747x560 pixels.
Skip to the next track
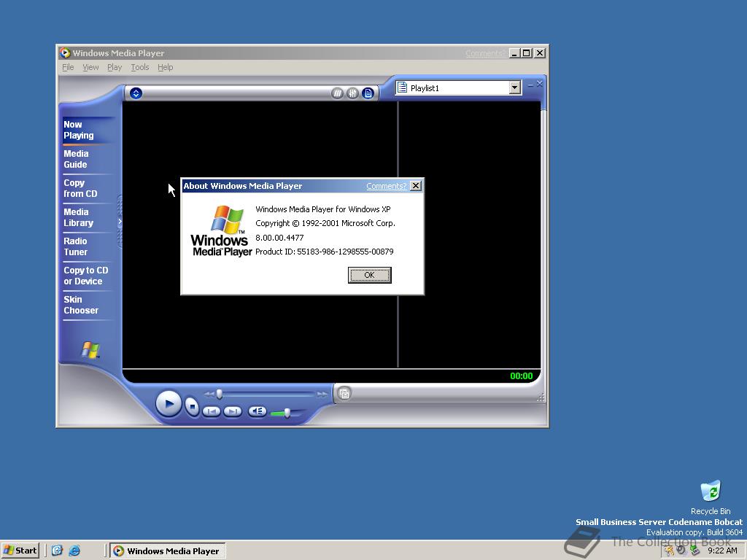233,411
